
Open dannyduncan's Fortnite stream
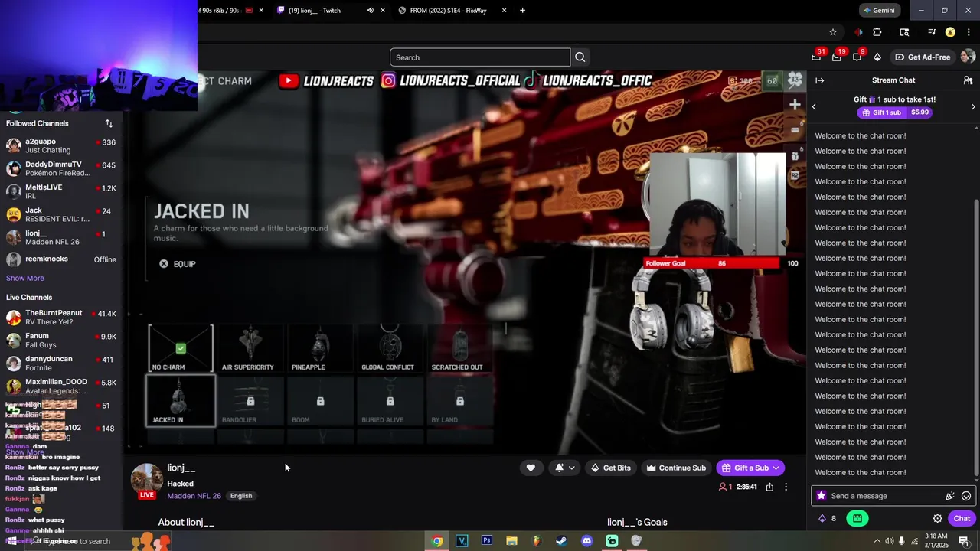point(61,364)
